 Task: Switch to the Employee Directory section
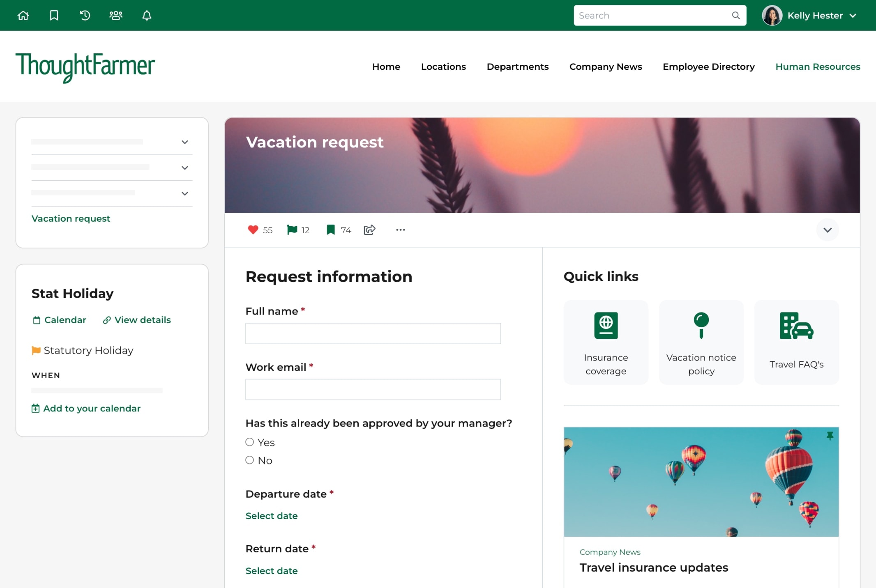(708, 67)
